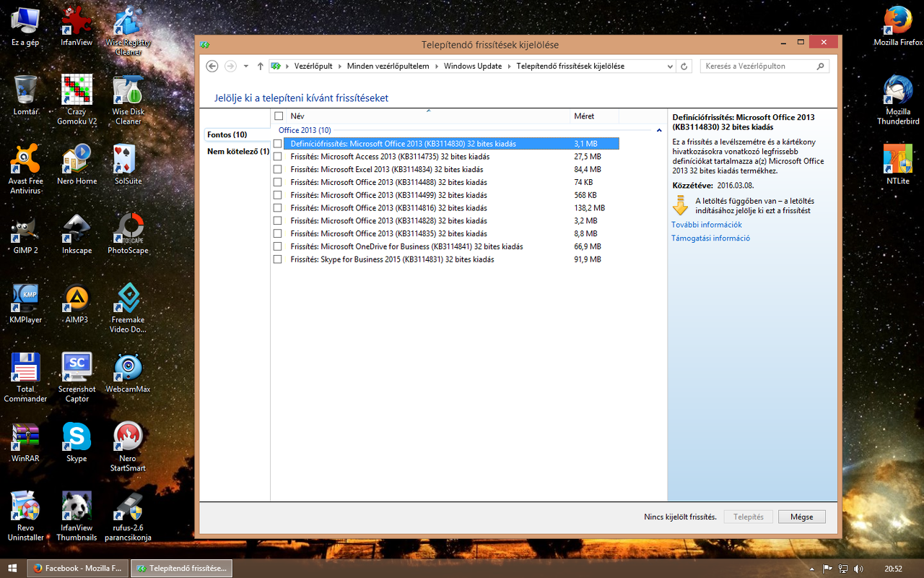Open IrfanView desktop shortcut
The image size is (924, 578).
(x=77, y=26)
